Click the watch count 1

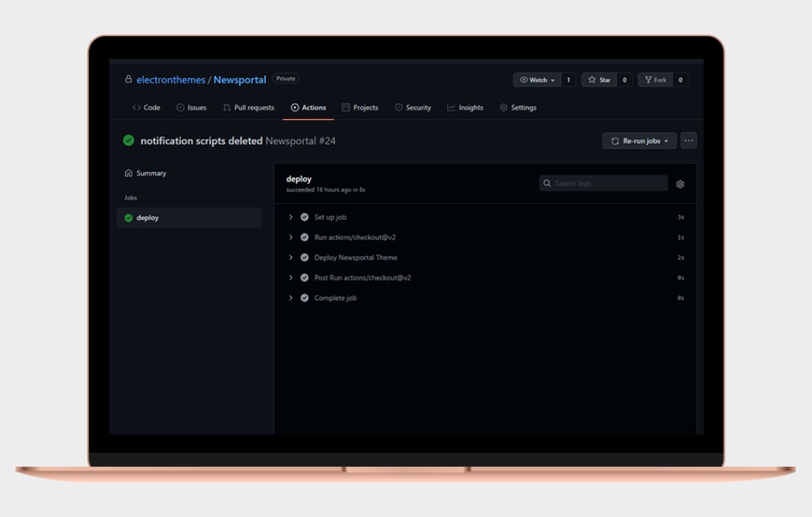(568, 80)
